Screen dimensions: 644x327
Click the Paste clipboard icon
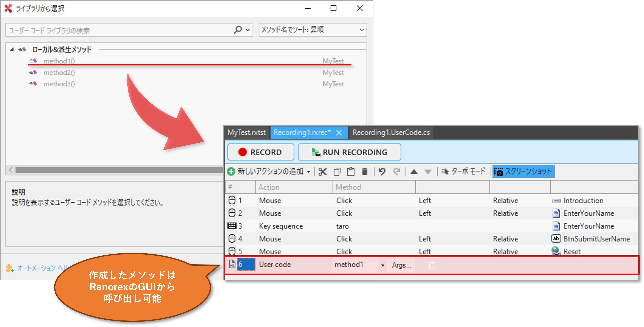click(351, 172)
